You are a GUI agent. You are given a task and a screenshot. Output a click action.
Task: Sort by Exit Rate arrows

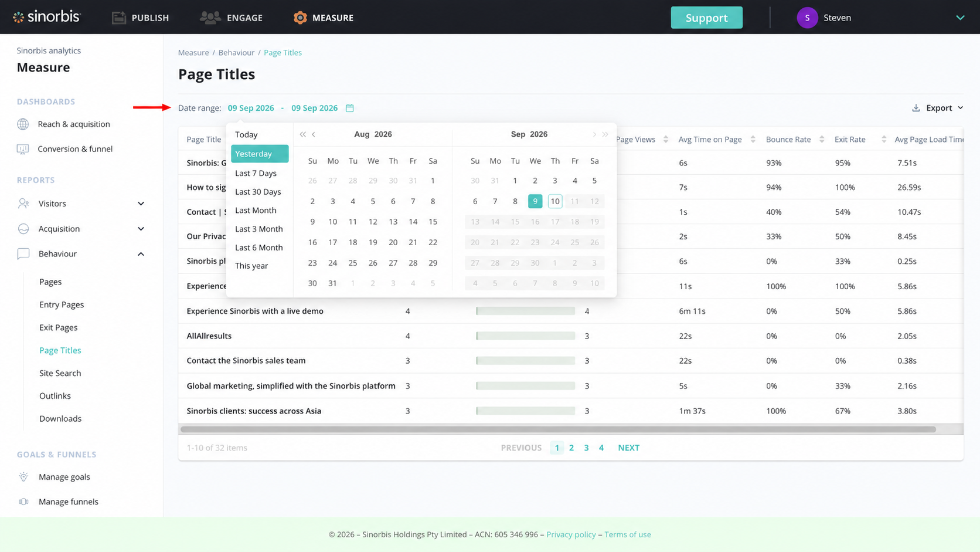884,140
